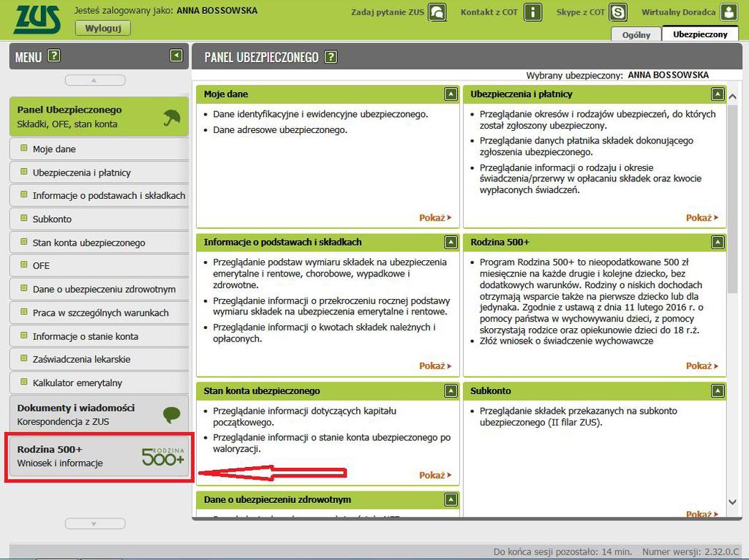
Task: Click square bullet icon next to OFE
Action: coord(23,265)
